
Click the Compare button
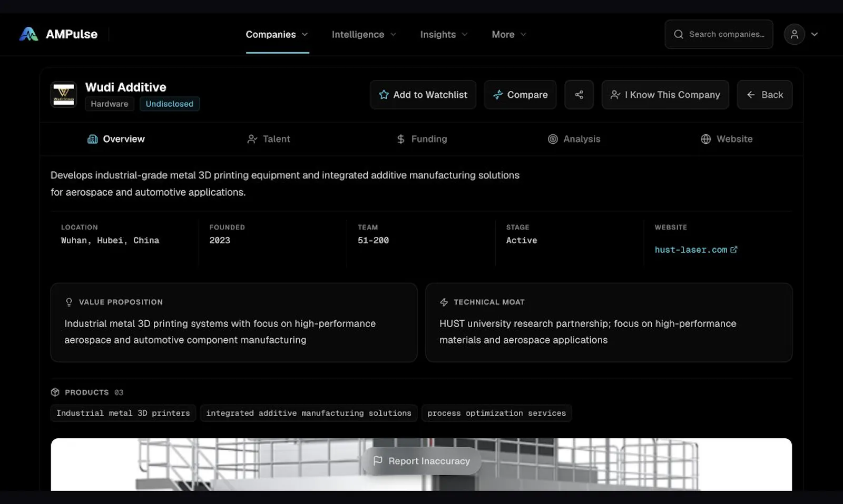[x=520, y=95]
